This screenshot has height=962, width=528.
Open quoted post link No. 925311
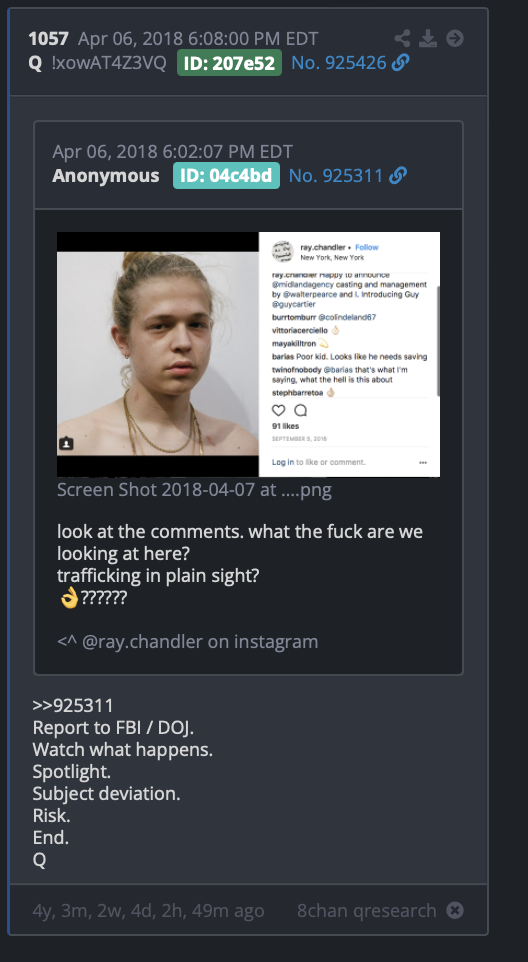pyautogui.click(x=336, y=175)
